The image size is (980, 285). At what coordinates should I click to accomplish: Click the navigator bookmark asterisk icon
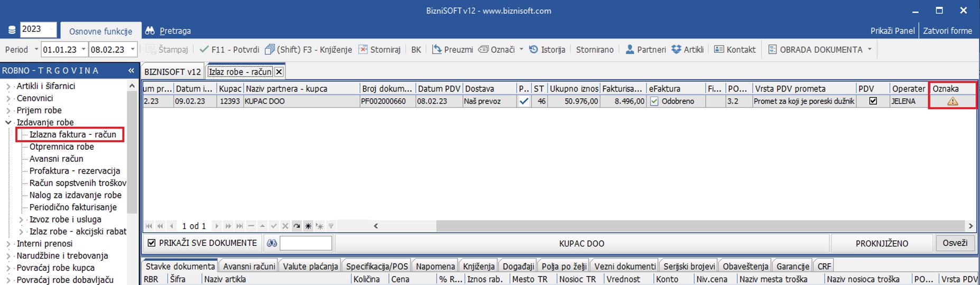pos(308,226)
